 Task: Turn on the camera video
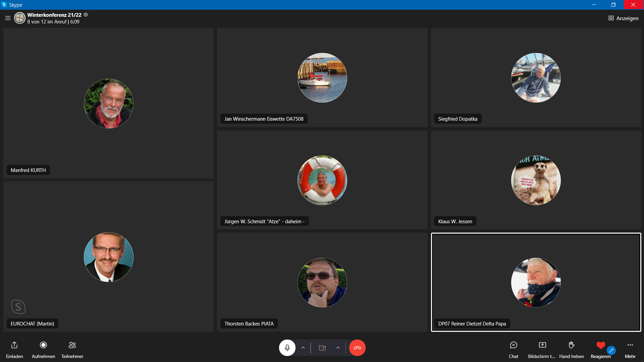pos(322,348)
